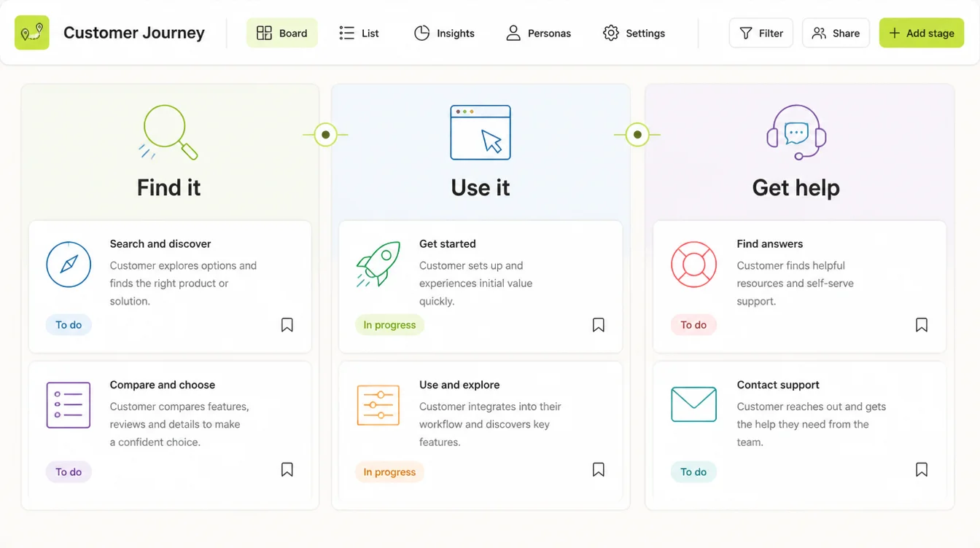Open the Use and explore card title
Viewport: 980px width, 548px height.
[x=459, y=385]
